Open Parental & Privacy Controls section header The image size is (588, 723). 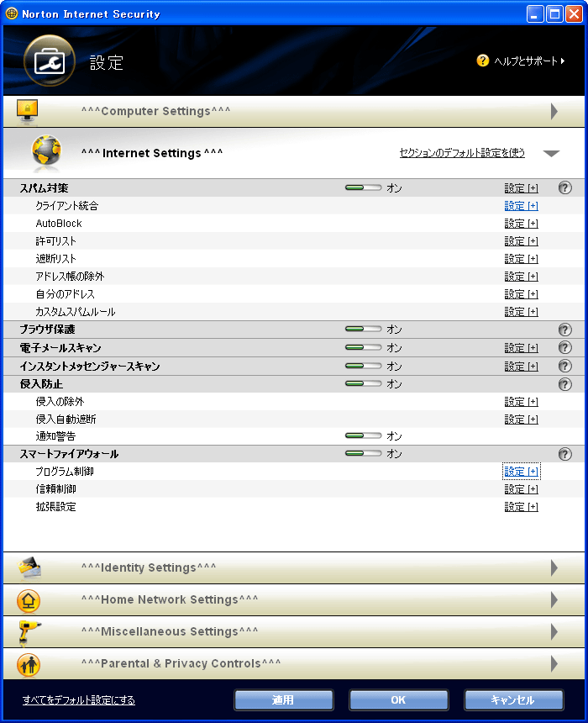(x=293, y=663)
